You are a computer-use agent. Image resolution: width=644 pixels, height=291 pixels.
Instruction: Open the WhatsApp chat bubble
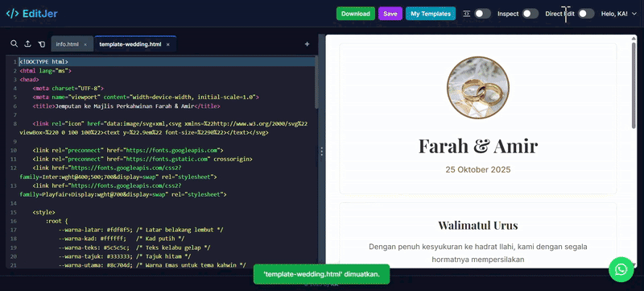click(621, 269)
